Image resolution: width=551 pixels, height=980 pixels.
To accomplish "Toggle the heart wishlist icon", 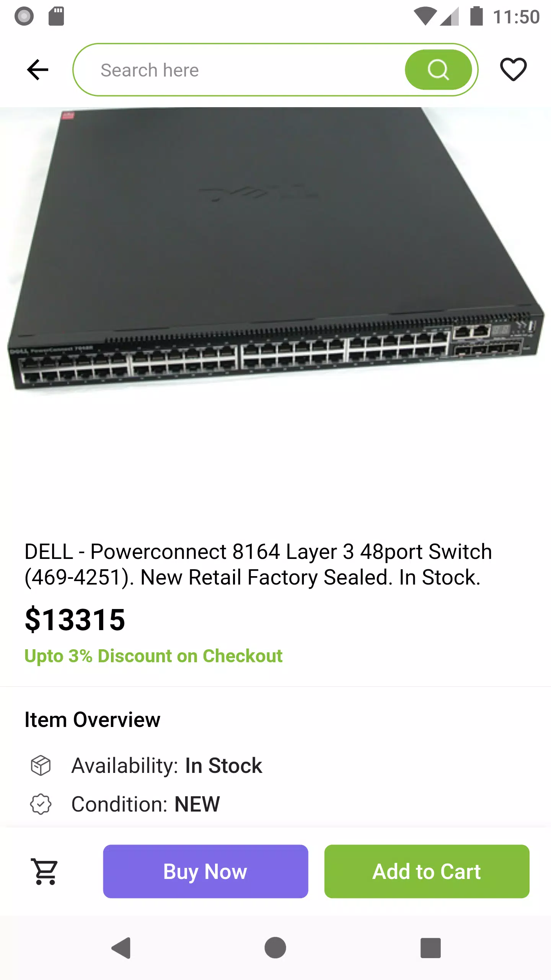I will [513, 69].
